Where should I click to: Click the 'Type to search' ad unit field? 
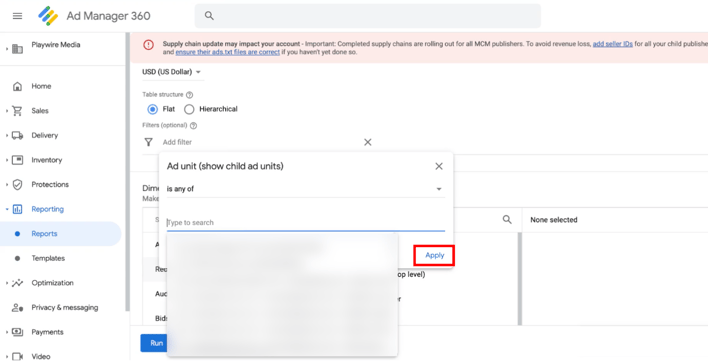click(306, 223)
